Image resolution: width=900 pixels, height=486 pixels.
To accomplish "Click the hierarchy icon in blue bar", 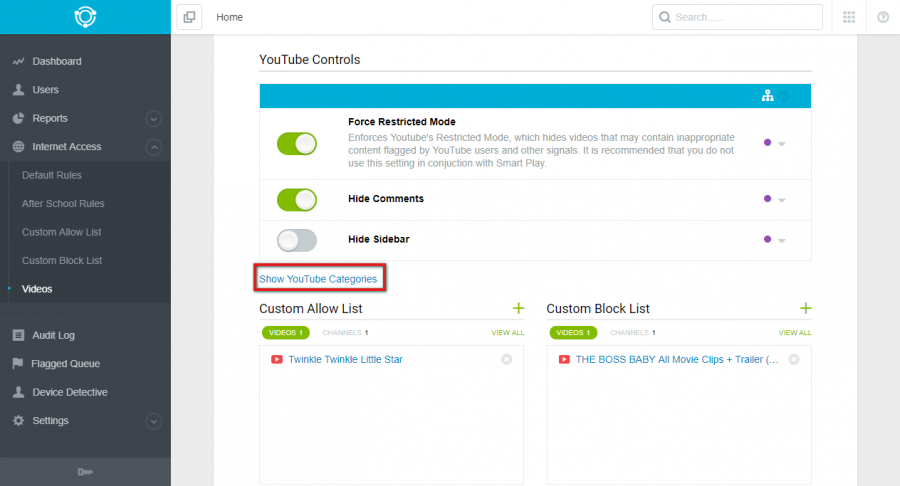I will 767,96.
